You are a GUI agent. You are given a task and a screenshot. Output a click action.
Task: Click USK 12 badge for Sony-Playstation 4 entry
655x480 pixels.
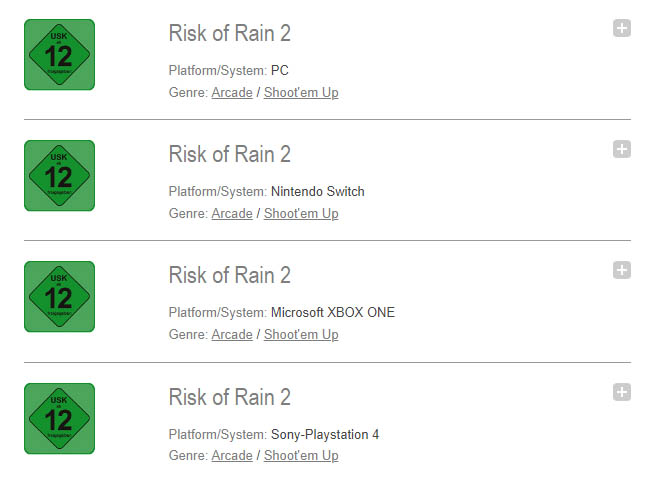(59, 419)
